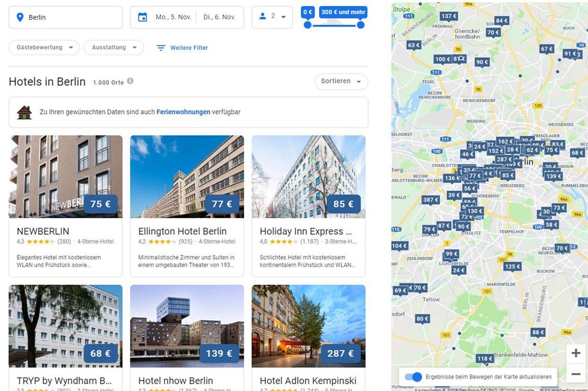Image resolution: width=588 pixels, height=391 pixels.
Task: Open the Ellington Hotel Berlin photo thumbnail
Action: (187, 177)
